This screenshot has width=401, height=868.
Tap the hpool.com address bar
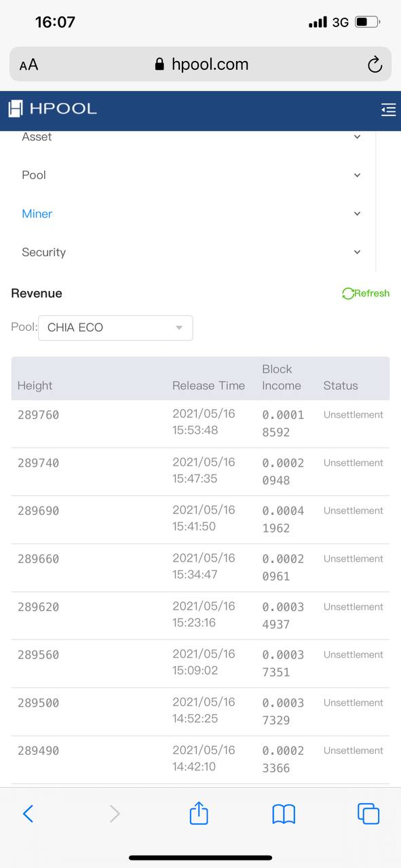(201, 64)
